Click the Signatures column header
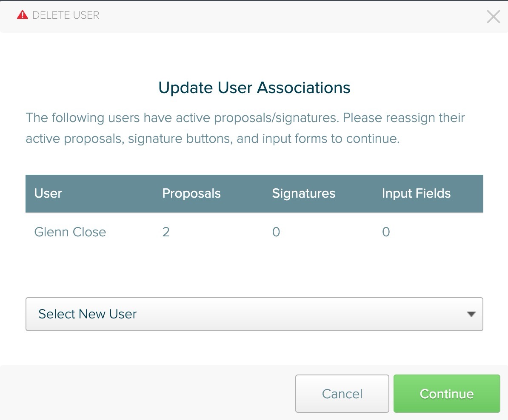 coord(304,193)
